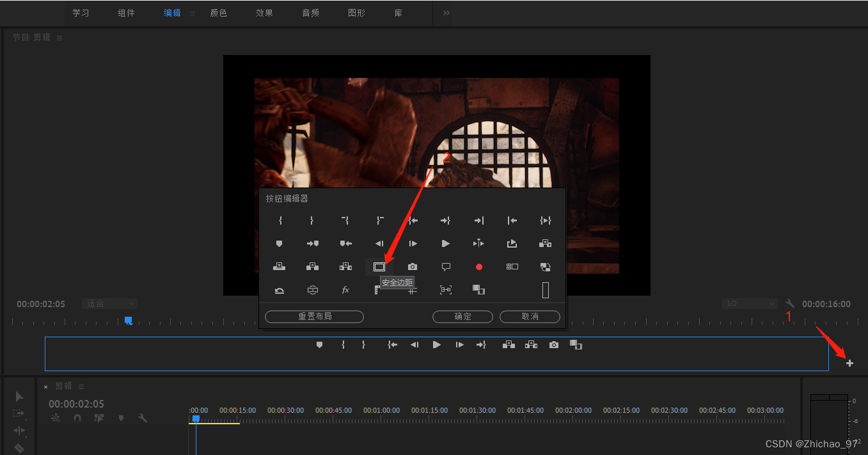This screenshot has width=868, height=455.
Task: Open the 1/2 playback resolution dropdown
Action: 750,303
